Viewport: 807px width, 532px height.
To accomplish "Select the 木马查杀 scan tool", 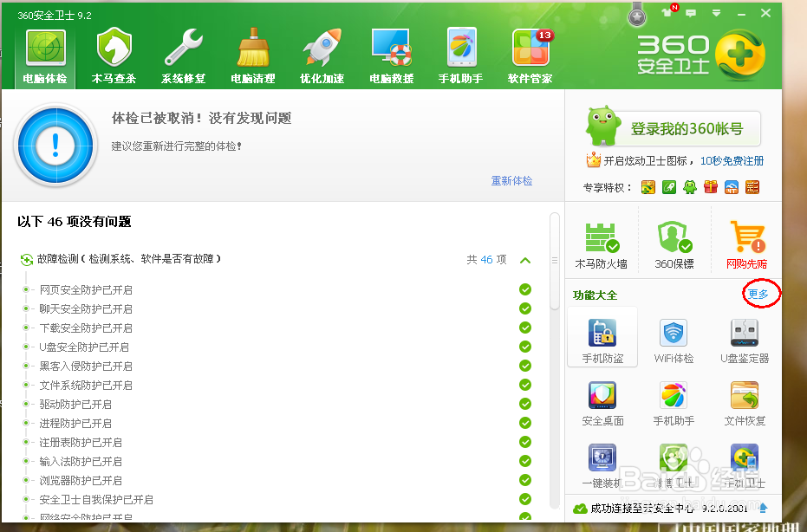I will tap(113, 54).
